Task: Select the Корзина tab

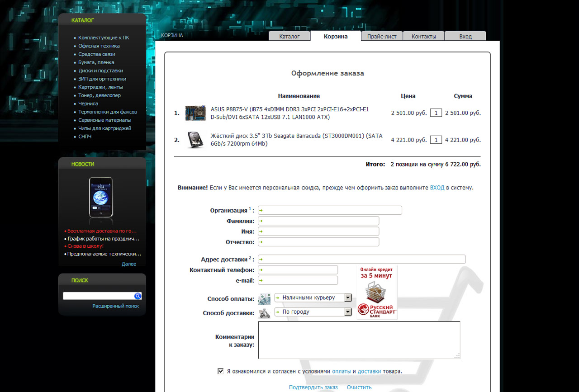Action: click(x=336, y=36)
